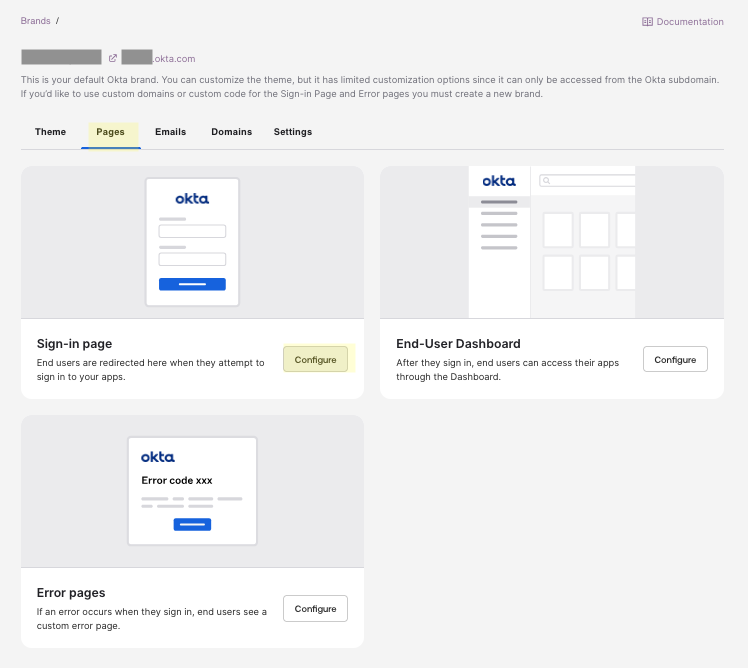Click the 'Error code xxx' preview text

point(177,480)
